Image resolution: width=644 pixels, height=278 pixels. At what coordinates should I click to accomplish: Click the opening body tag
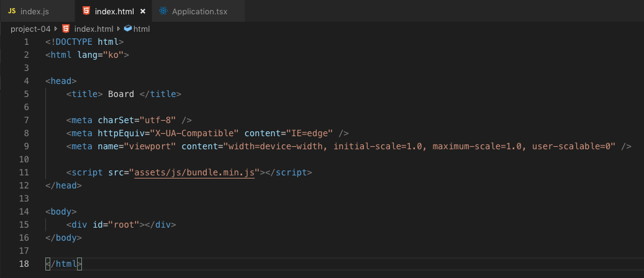coord(61,212)
